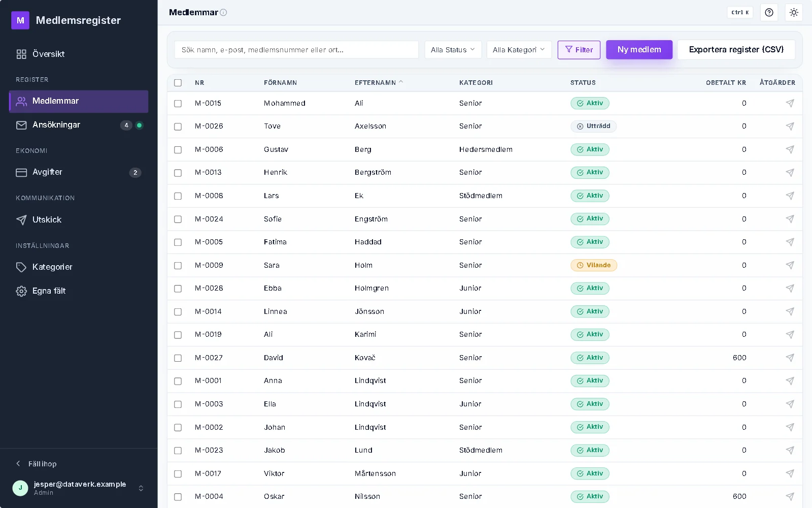The width and height of the screenshot is (812, 508).
Task: Click the Filter button
Action: [x=579, y=50]
